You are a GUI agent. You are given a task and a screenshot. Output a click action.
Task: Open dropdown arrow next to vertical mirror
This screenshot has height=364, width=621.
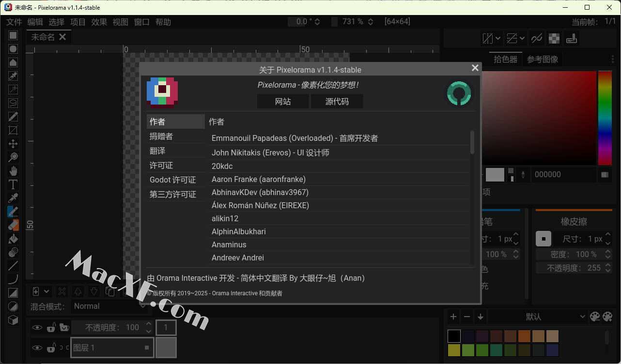tap(522, 38)
